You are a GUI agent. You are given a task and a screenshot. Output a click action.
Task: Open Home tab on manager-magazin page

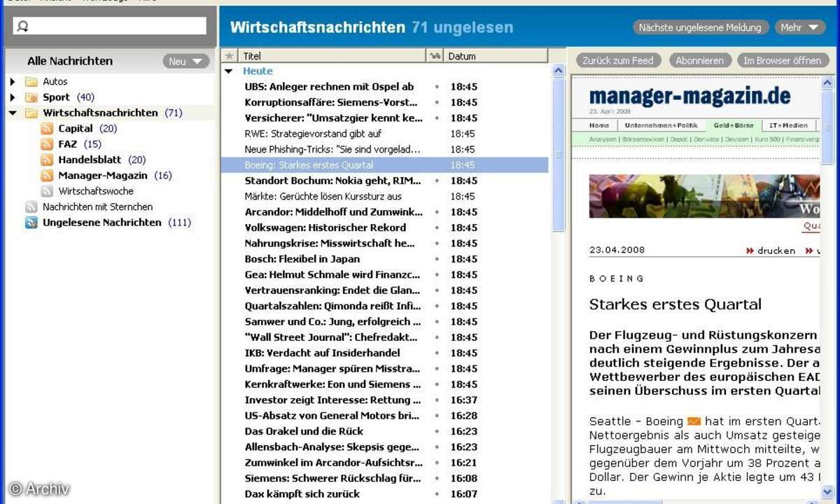coord(599,125)
